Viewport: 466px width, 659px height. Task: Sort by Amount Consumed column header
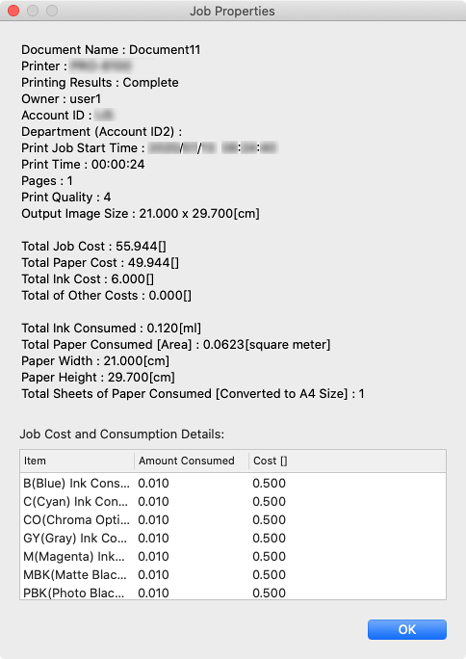(x=191, y=461)
